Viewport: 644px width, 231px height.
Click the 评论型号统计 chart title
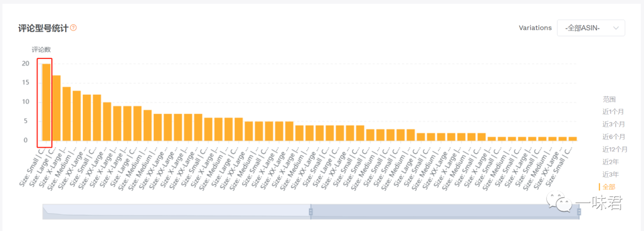pyautogui.click(x=43, y=28)
